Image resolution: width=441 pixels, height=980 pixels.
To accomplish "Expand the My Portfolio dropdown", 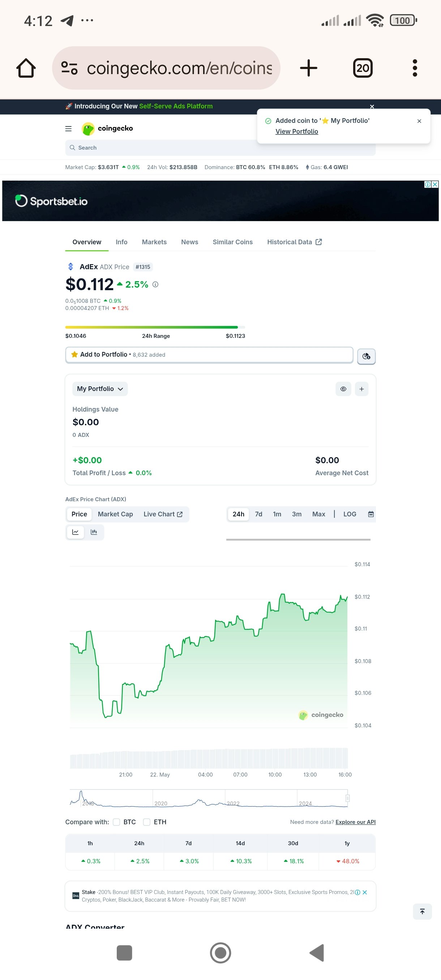I will pyautogui.click(x=100, y=389).
